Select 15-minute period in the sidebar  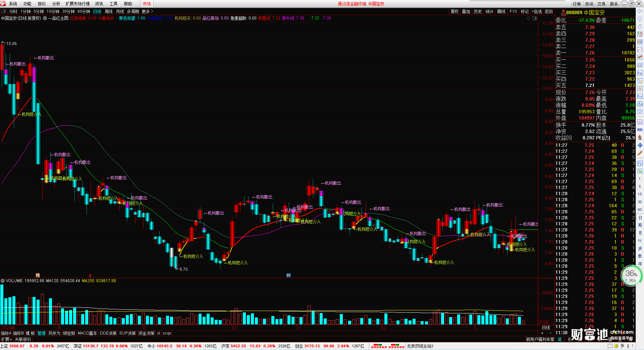coord(640,194)
